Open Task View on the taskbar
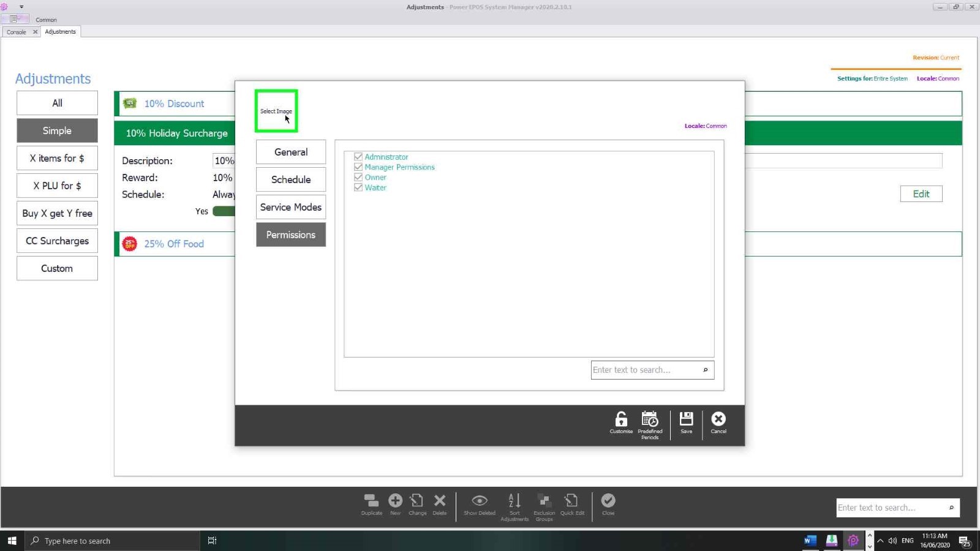Screen dimensions: 980x551 tap(212, 541)
